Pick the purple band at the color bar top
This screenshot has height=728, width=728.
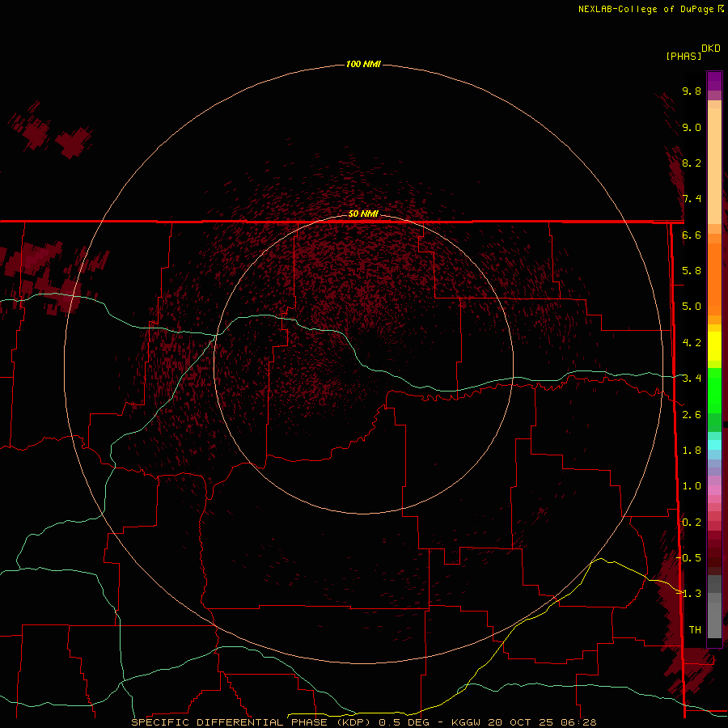tap(714, 81)
